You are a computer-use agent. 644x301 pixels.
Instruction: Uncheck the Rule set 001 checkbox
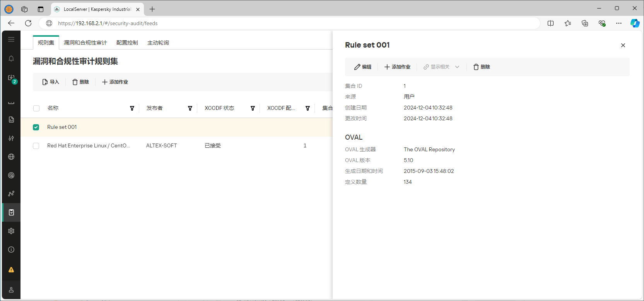tap(36, 127)
